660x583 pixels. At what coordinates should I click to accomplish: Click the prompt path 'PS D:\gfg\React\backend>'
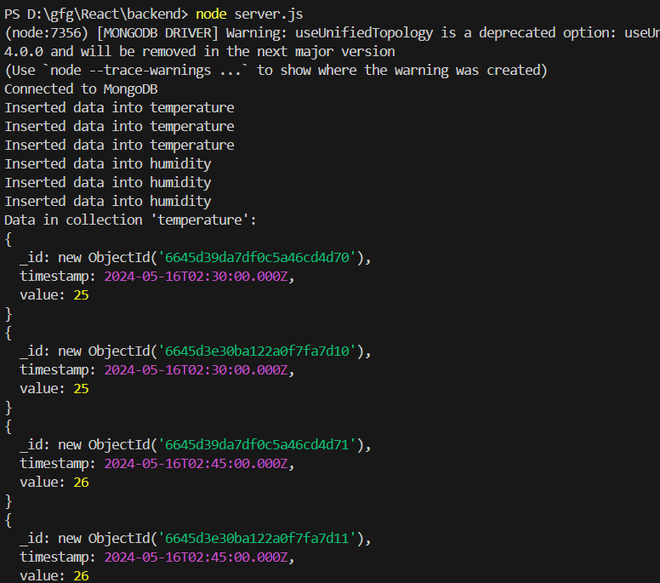[96, 14]
